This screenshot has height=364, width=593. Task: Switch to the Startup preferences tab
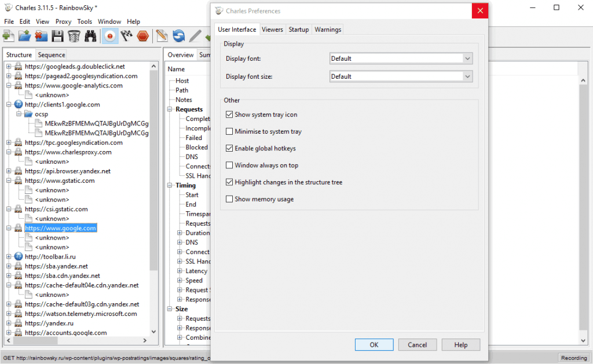coord(299,30)
